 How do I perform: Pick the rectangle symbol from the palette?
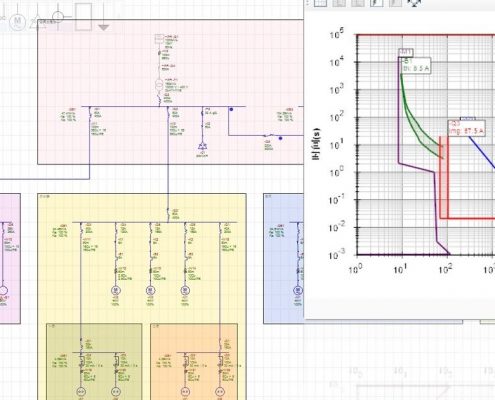click(83, 17)
